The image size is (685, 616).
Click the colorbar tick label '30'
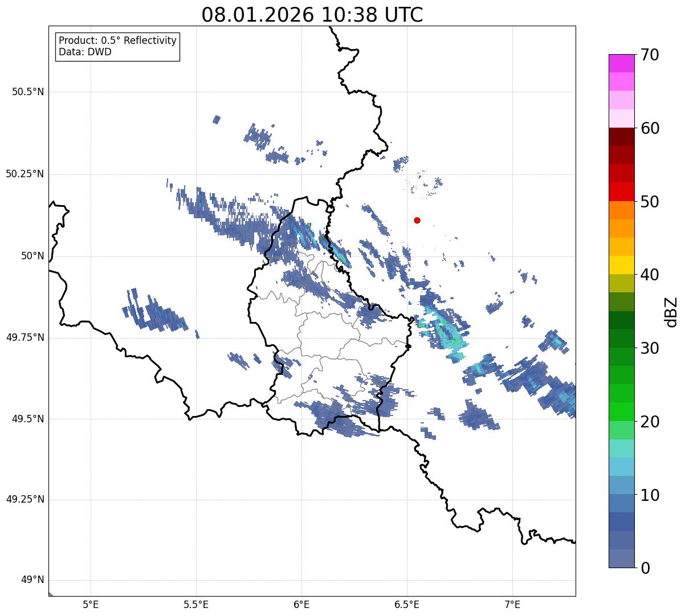tap(650, 348)
